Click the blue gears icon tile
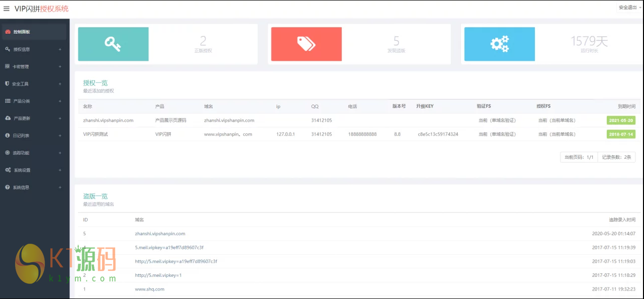 coord(499,44)
